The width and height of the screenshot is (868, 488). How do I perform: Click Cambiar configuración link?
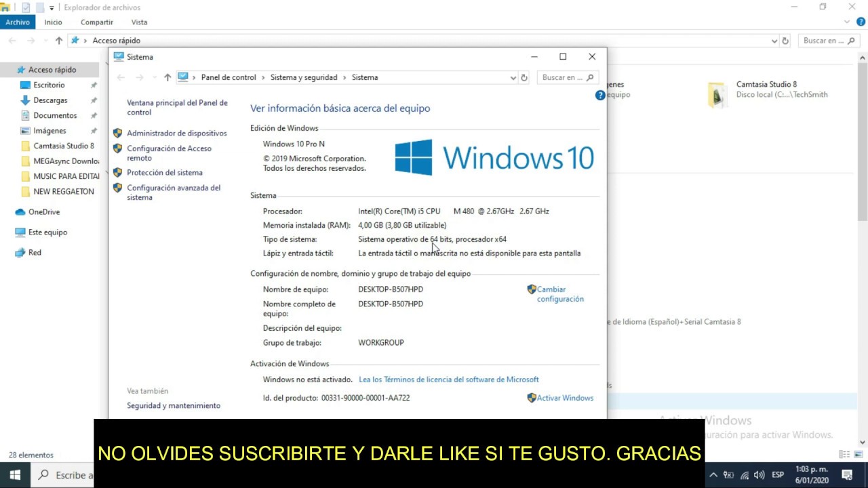tap(560, 294)
